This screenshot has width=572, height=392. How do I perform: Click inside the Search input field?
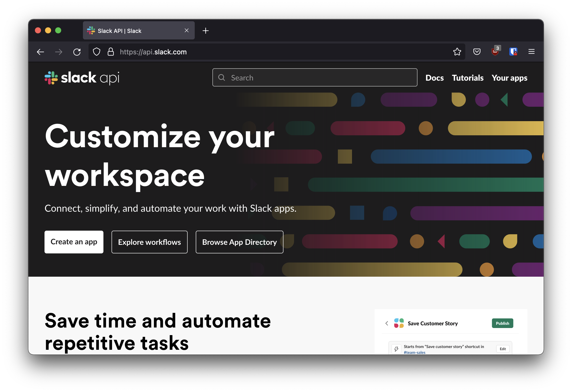(303, 77)
